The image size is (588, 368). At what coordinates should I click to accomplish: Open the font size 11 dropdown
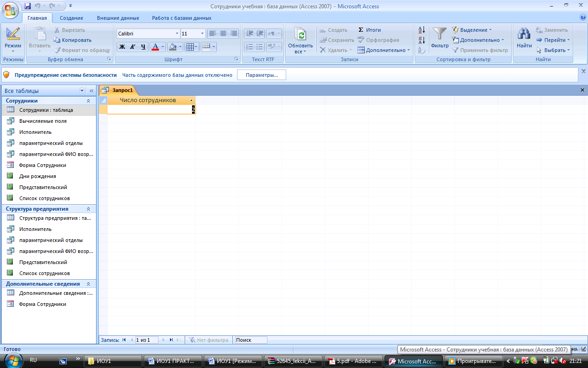tap(203, 34)
